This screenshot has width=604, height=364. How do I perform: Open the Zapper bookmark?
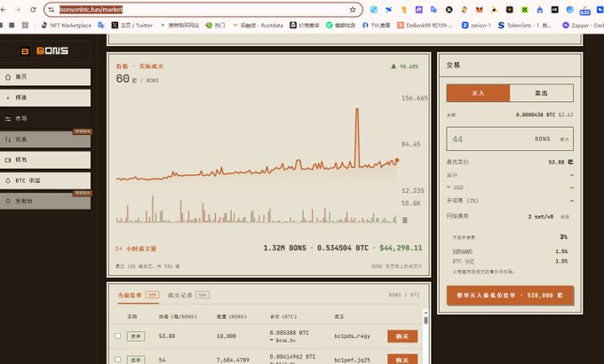[x=583, y=25]
